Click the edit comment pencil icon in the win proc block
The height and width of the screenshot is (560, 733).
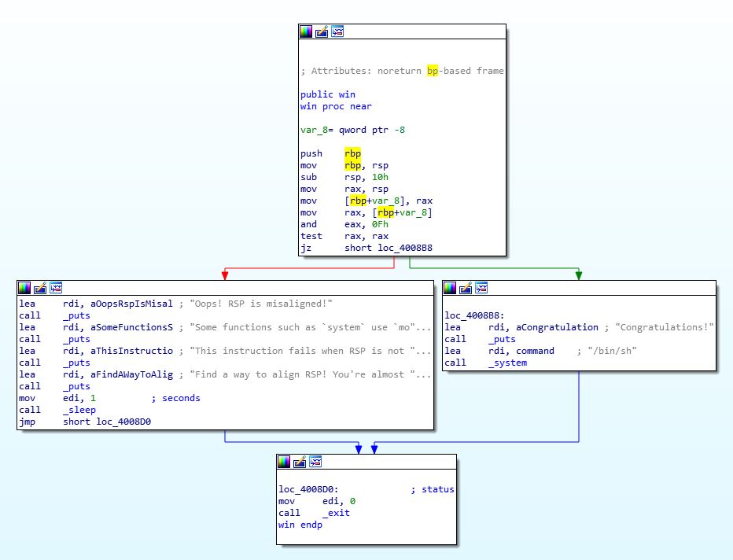322,31
